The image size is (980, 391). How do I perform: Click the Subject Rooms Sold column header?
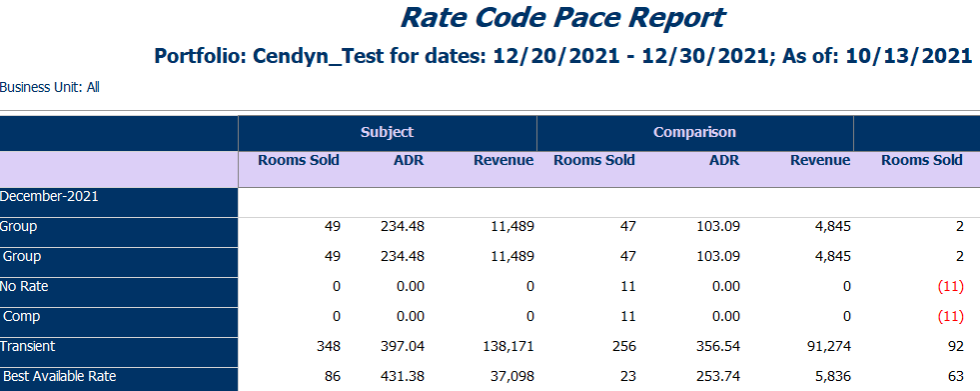point(299,160)
